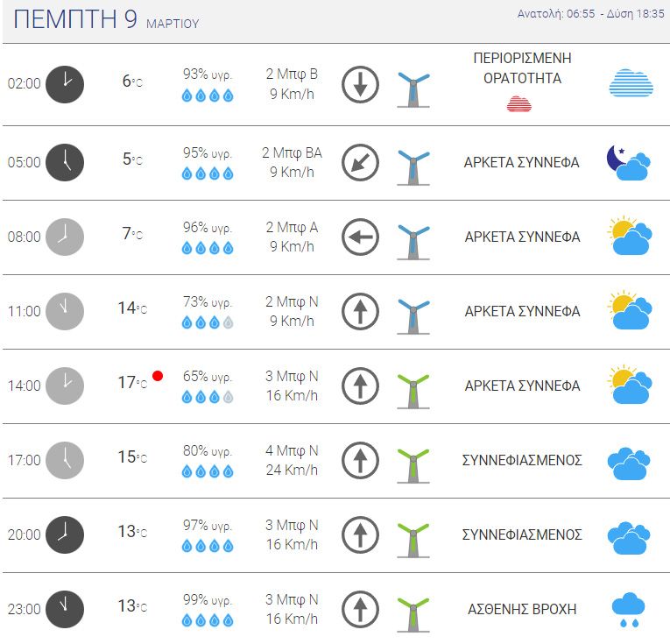Click the dark clock icon for 20:00
670x644 pixels.
[65, 535]
